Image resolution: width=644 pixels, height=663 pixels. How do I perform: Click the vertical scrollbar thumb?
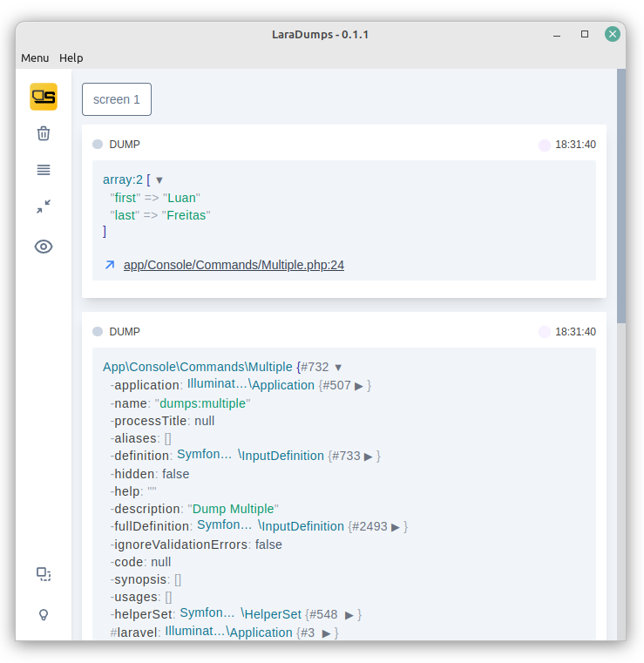[621, 196]
